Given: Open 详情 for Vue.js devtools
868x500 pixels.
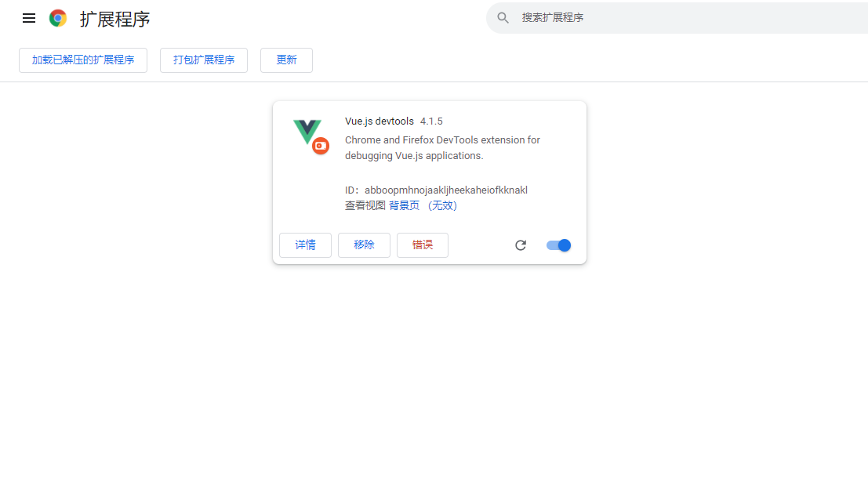Looking at the screenshot, I should (x=305, y=245).
